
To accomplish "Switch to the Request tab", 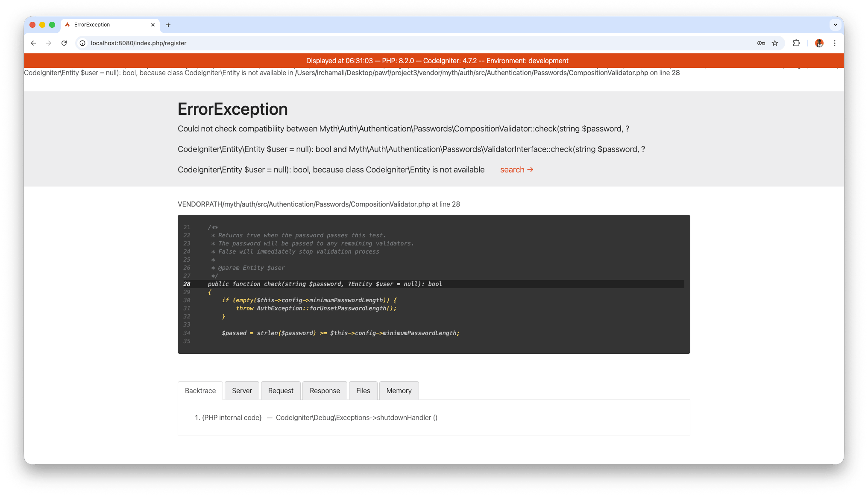I will coord(281,391).
